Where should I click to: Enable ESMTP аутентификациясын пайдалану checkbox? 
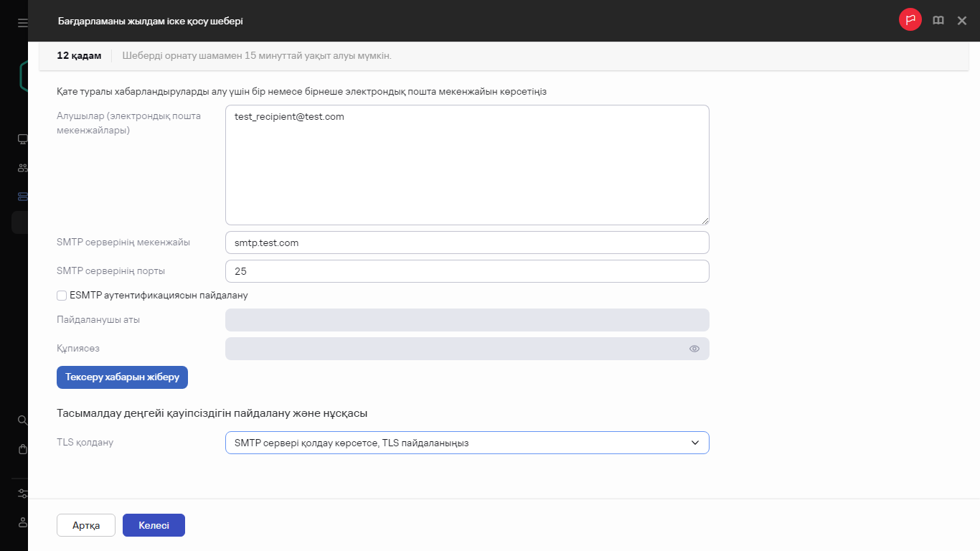[62, 295]
